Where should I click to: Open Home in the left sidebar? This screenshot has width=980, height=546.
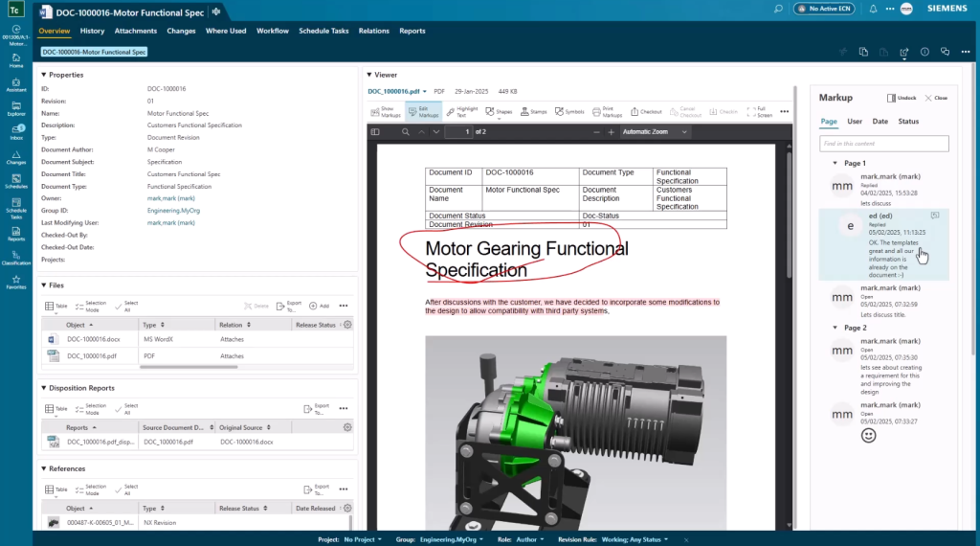[16, 60]
